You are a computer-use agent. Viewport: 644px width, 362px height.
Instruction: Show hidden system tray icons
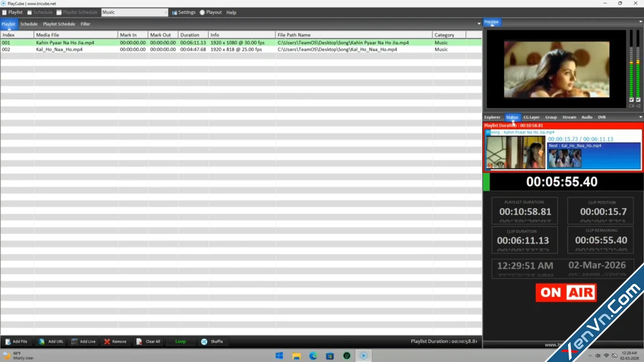click(590, 356)
